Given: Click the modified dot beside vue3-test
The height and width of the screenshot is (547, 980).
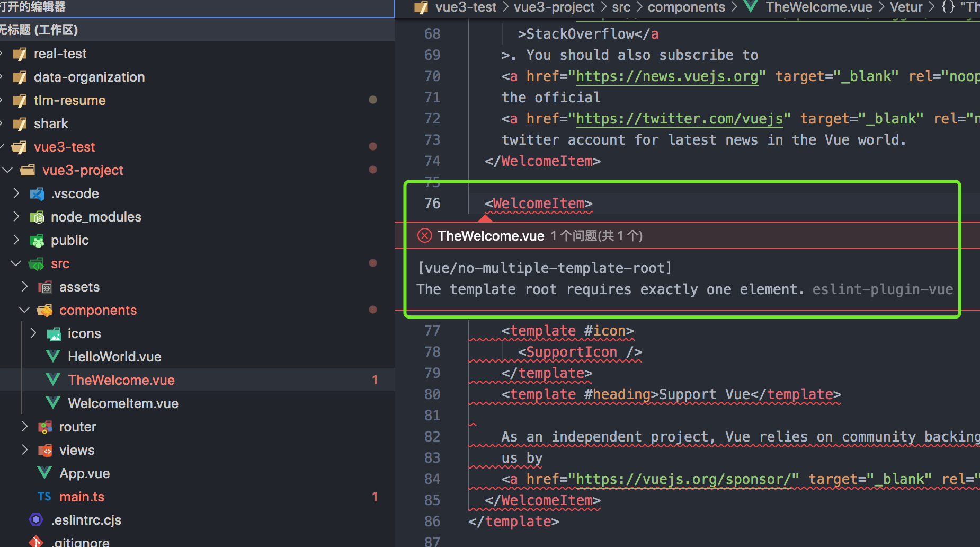Looking at the screenshot, I should pos(373,146).
